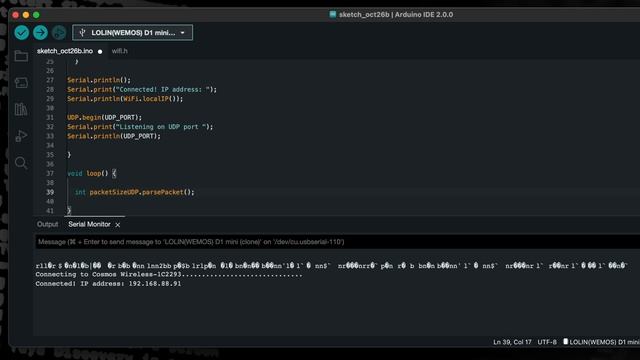Screen dimensions: 640x360
Task: Click the Serial.println(WiFi.localIP()); code line
Action: click(x=125, y=99)
